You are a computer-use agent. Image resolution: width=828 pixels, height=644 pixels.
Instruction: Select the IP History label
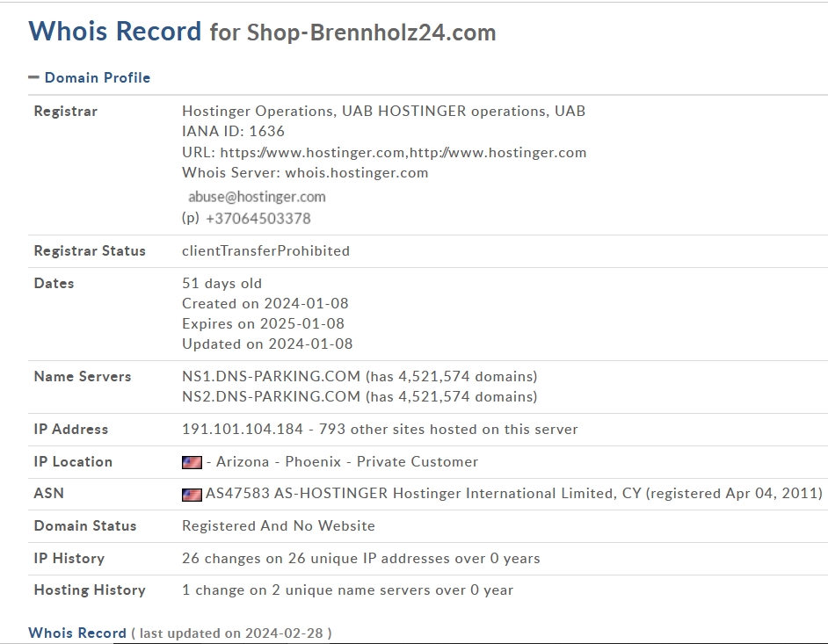point(69,559)
